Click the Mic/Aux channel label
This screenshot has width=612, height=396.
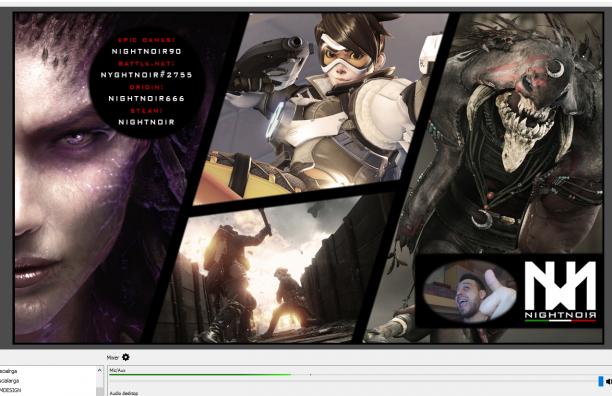click(x=117, y=370)
